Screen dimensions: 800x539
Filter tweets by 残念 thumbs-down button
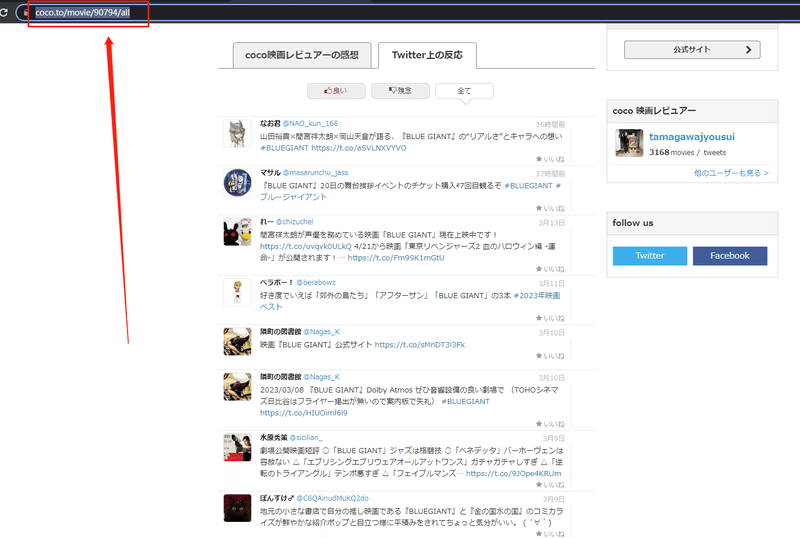401,91
